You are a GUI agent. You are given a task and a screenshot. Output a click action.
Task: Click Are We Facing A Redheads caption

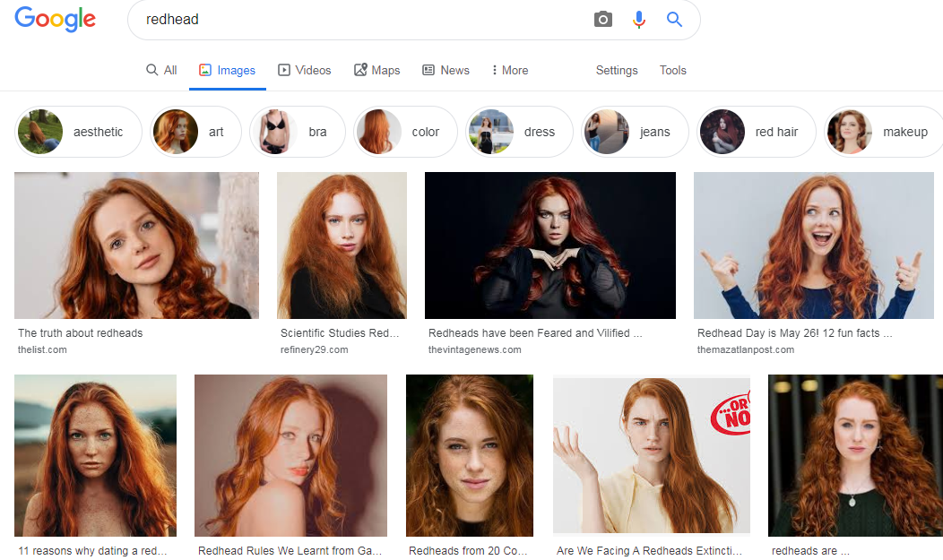650,551
